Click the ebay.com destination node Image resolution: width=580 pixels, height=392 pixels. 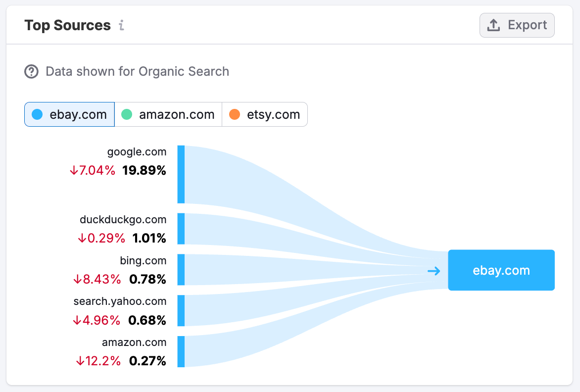click(x=501, y=270)
